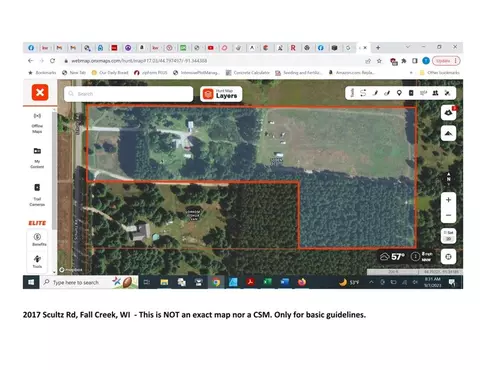Click the Chrome Update button
This screenshot has height=370, width=480.
point(446,61)
